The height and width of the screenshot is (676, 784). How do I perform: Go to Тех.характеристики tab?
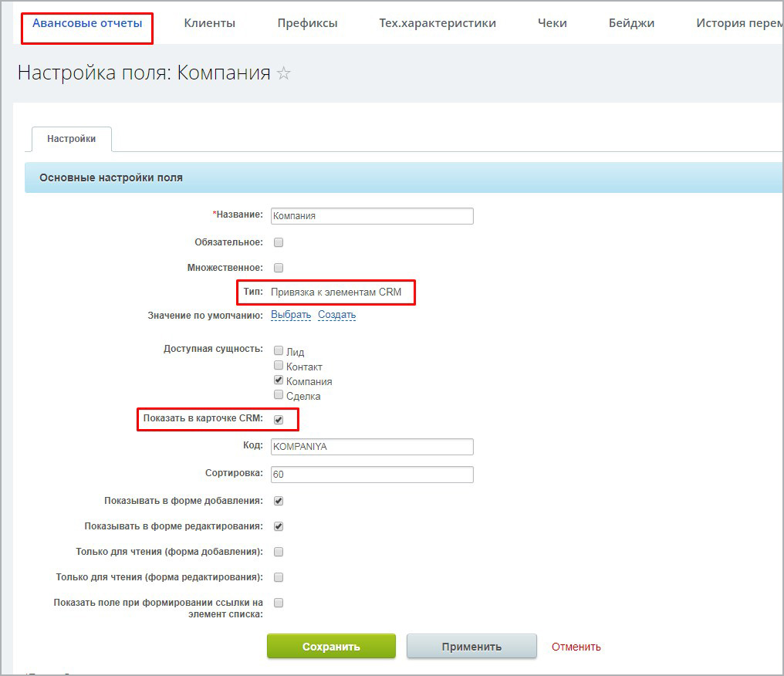pos(437,23)
